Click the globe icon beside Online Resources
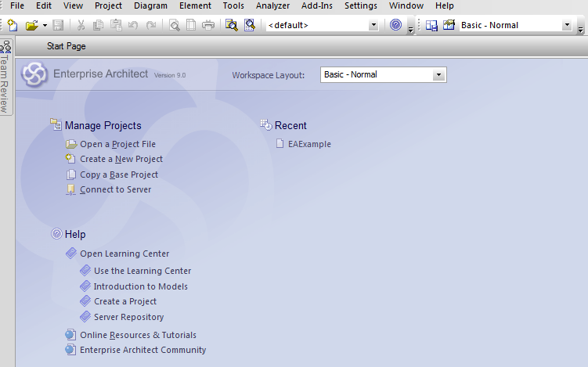Image resolution: width=588 pixels, height=367 pixels. click(x=70, y=334)
